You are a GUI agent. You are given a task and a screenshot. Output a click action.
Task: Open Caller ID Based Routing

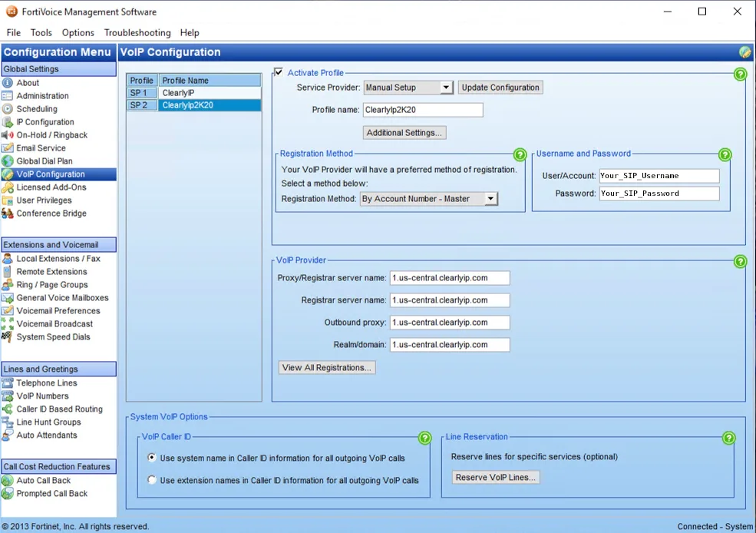pos(59,409)
